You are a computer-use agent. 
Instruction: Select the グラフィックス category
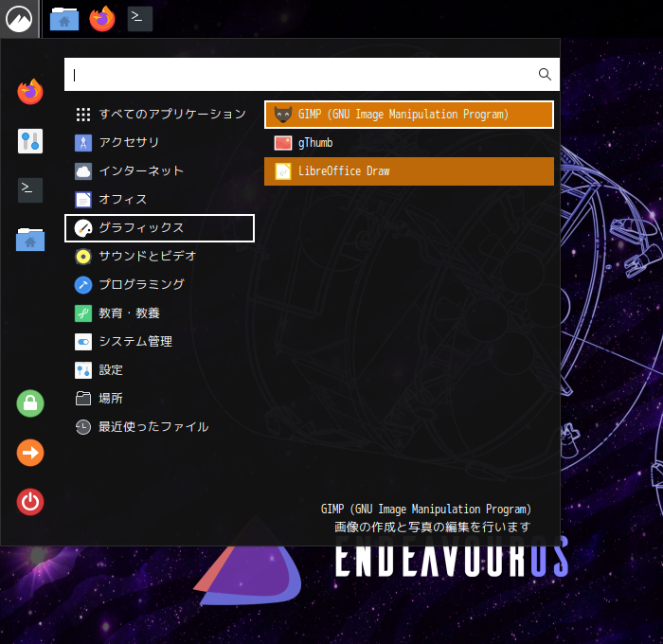[x=159, y=228]
